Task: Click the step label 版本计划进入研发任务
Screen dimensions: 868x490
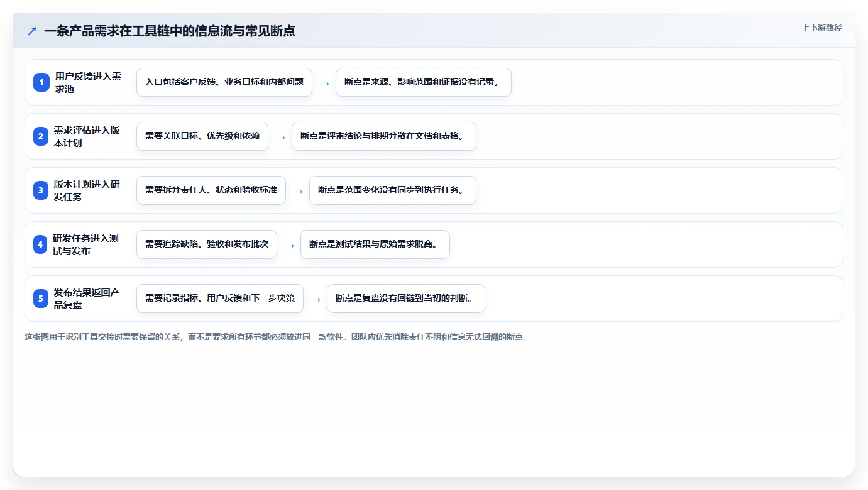Action: coord(87,190)
